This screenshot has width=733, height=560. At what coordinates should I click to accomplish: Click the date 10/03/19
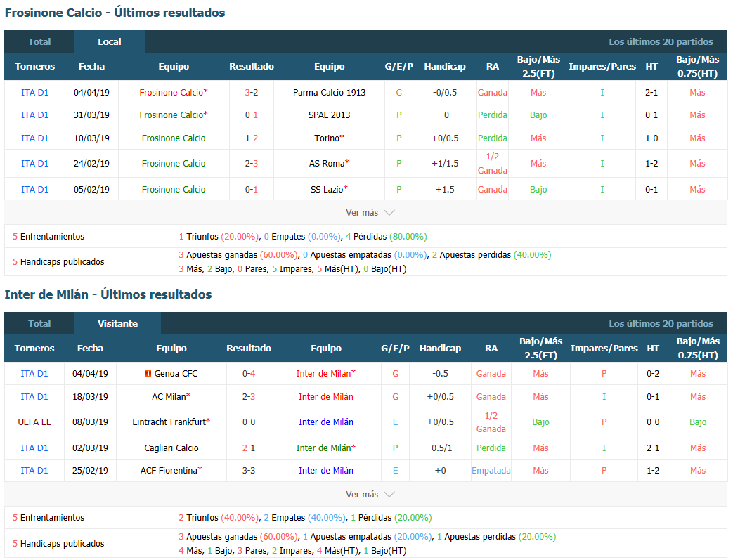[91, 138]
